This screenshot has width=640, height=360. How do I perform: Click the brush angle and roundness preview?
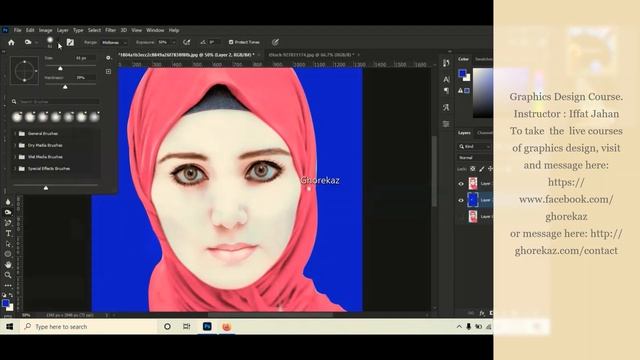click(24, 71)
